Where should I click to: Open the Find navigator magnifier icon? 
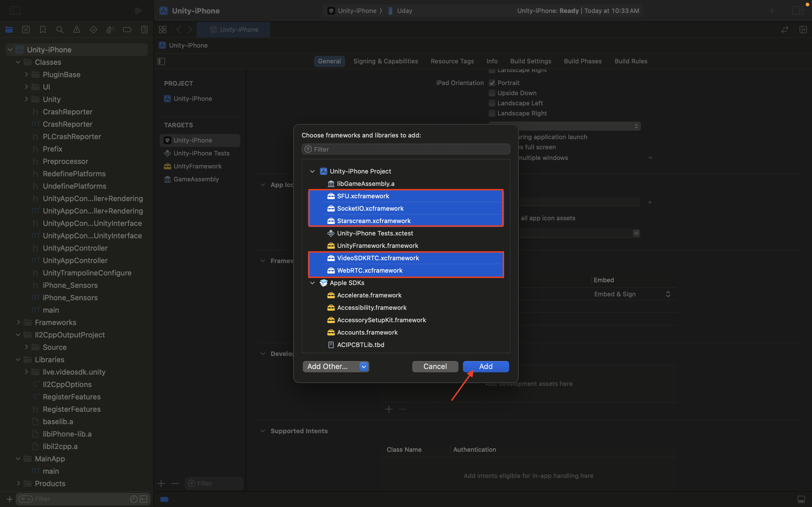click(60, 30)
